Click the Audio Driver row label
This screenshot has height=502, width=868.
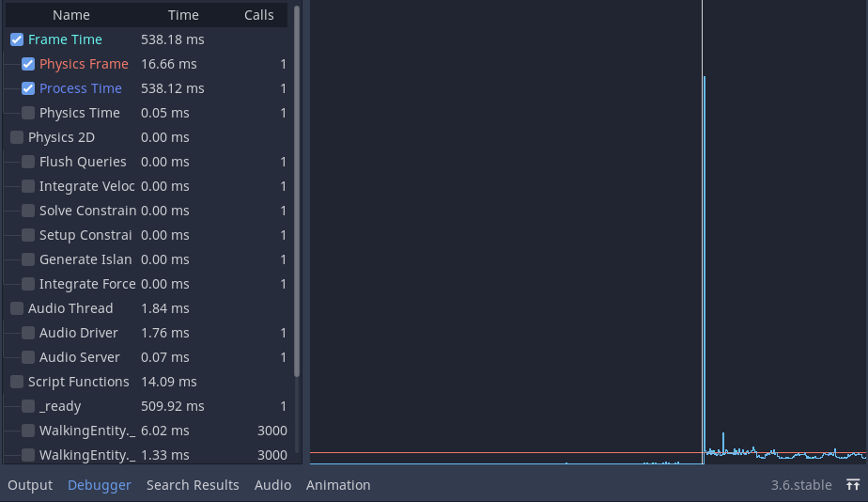point(79,333)
